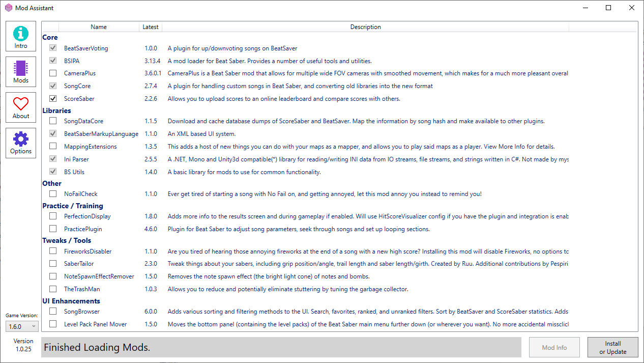Enable the NoFailCheck mod
Screen dimensions: 644x363
pyautogui.click(x=53, y=194)
